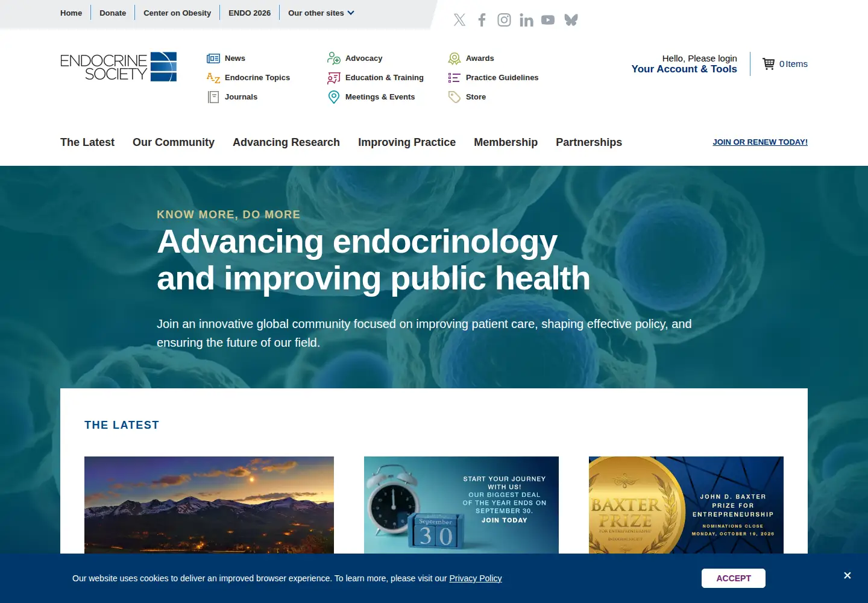This screenshot has height=603, width=868.
Task: Click the Endocrine Society logo
Action: pyautogui.click(x=119, y=67)
